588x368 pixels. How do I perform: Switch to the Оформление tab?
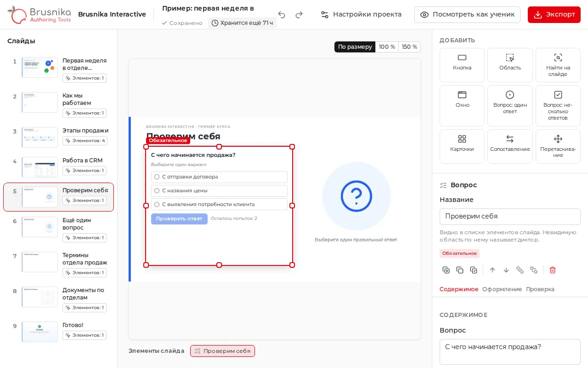[502, 289]
